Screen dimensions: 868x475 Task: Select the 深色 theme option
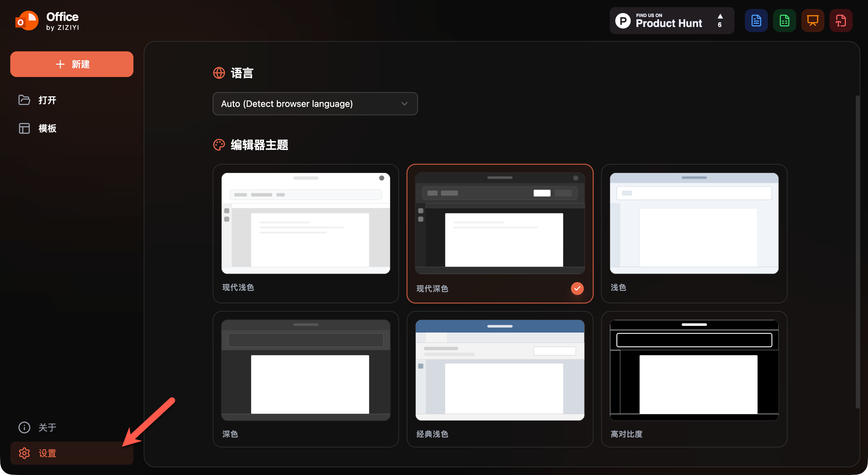(x=305, y=379)
